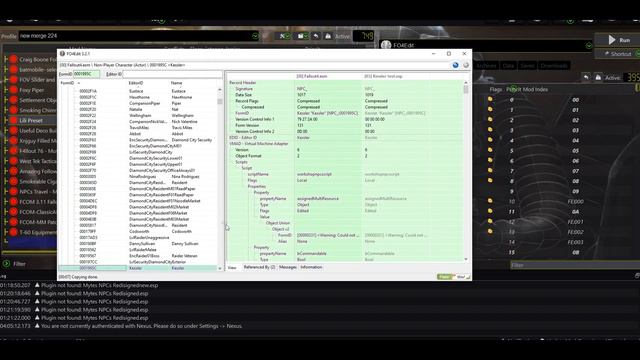Switch to Downloads tab in Mod Organizer
The image size is (640, 360).
tap(554, 66)
